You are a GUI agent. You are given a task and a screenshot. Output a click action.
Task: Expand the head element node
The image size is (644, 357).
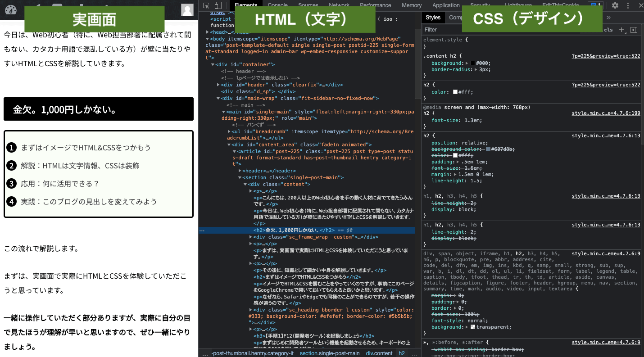[207, 32]
